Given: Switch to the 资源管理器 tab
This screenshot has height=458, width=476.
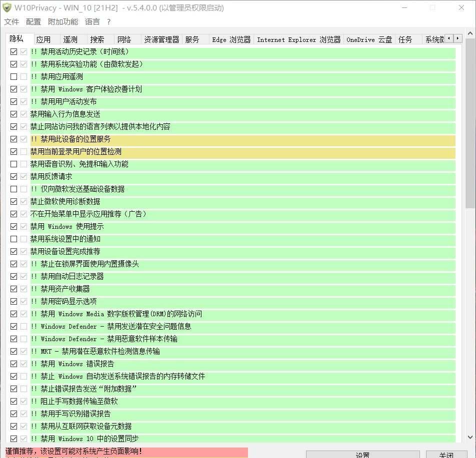Looking at the screenshot, I should pos(161,40).
